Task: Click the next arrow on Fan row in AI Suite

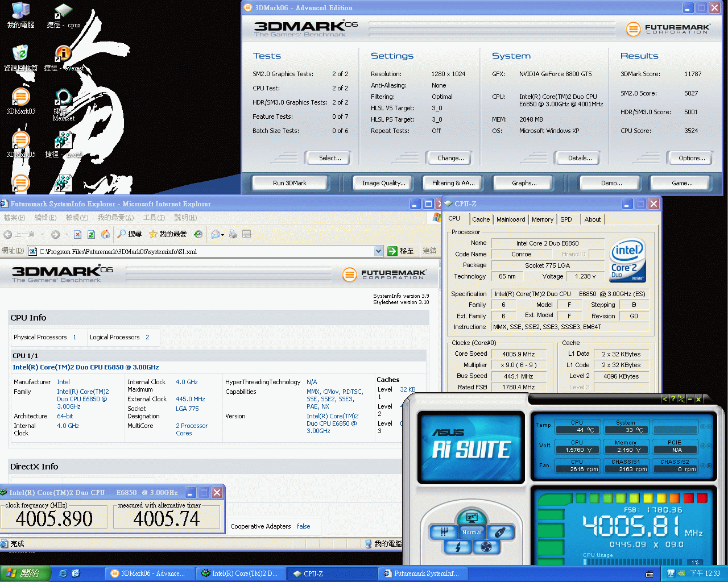Action: pos(710,465)
